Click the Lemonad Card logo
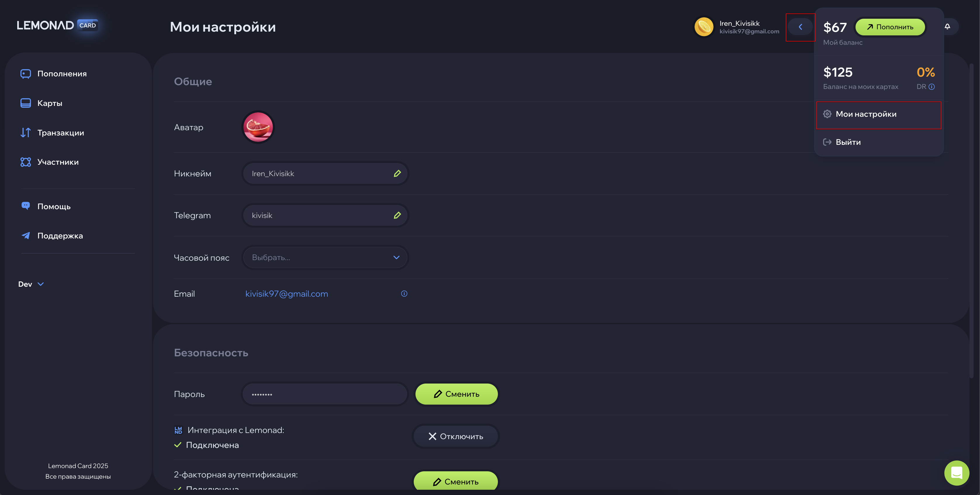Image resolution: width=980 pixels, height=495 pixels. (57, 25)
